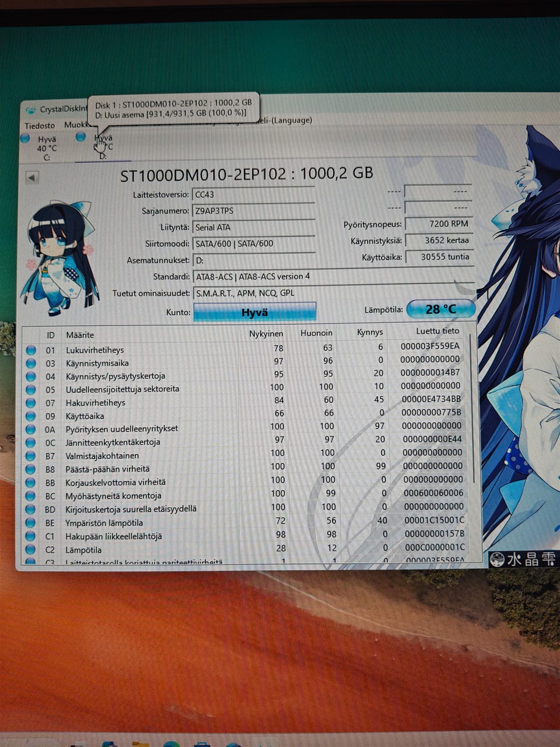Click status orb for BD Kirjoituskertoja
This screenshot has height=747, width=560.
(x=32, y=509)
